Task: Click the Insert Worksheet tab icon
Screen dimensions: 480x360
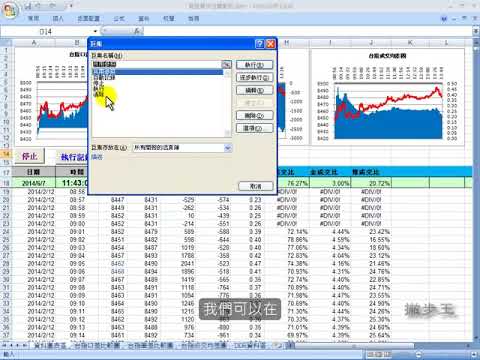Action: 278,345
